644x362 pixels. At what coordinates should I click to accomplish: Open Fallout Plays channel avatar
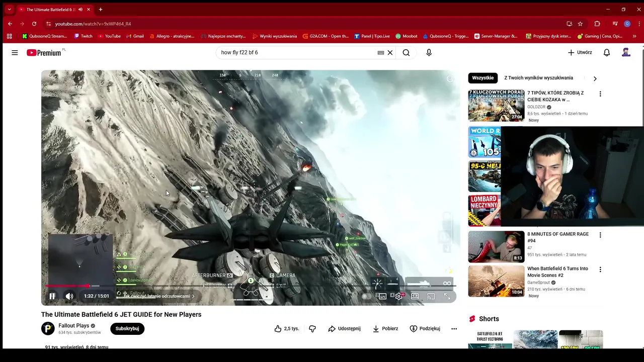pyautogui.click(x=48, y=329)
